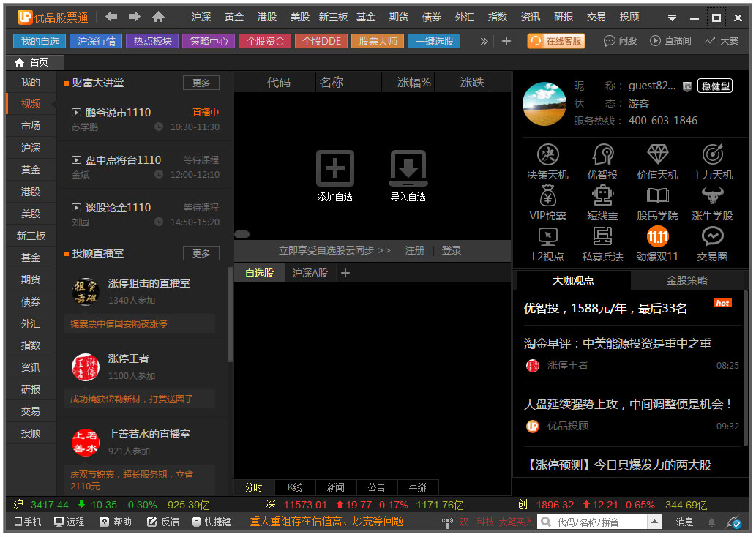This screenshot has width=756, height=537.
Task: Click the 注册 link
Action: (x=415, y=250)
